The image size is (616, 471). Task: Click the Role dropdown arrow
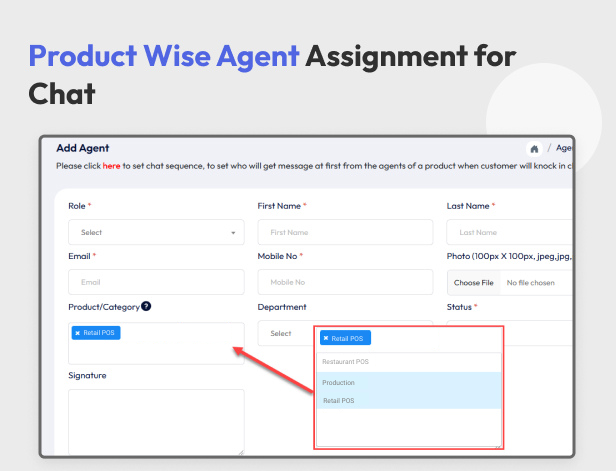233,233
